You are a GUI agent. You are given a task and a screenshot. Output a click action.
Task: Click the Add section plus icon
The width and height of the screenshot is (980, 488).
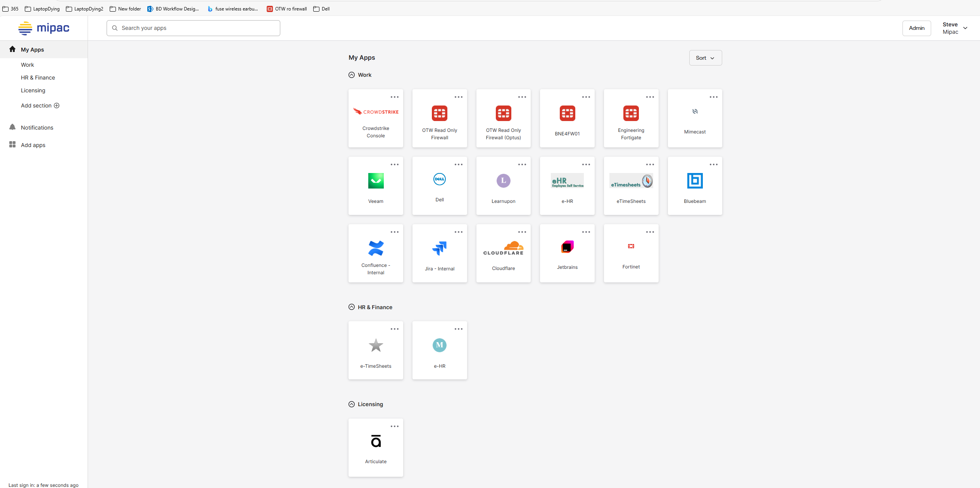(57, 106)
